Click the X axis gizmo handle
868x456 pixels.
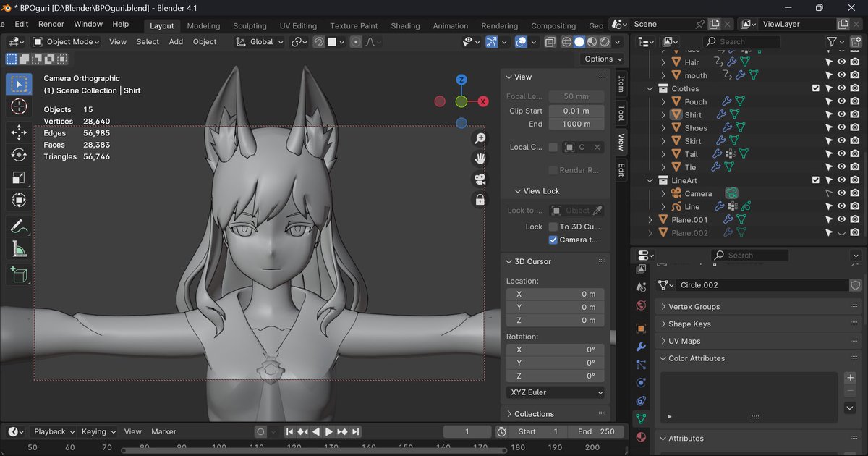click(x=483, y=101)
